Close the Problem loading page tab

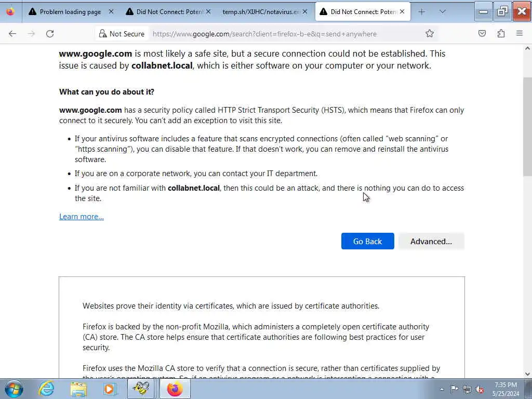point(111,11)
